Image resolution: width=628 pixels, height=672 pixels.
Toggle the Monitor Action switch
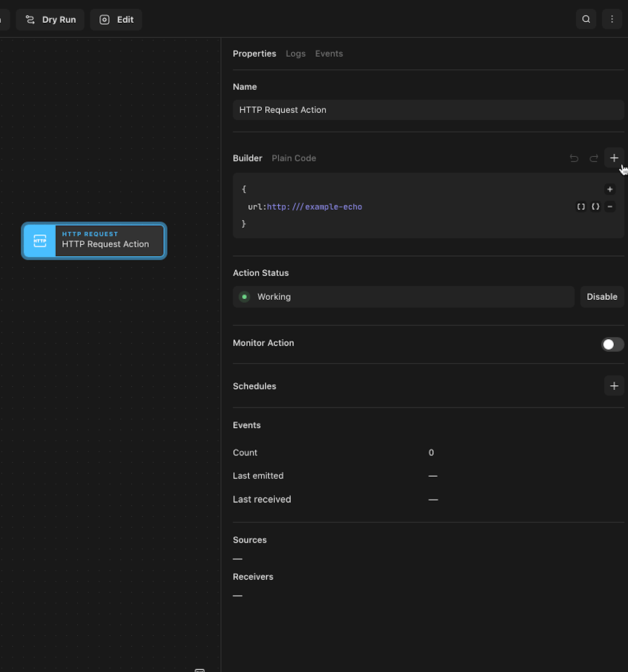click(612, 344)
